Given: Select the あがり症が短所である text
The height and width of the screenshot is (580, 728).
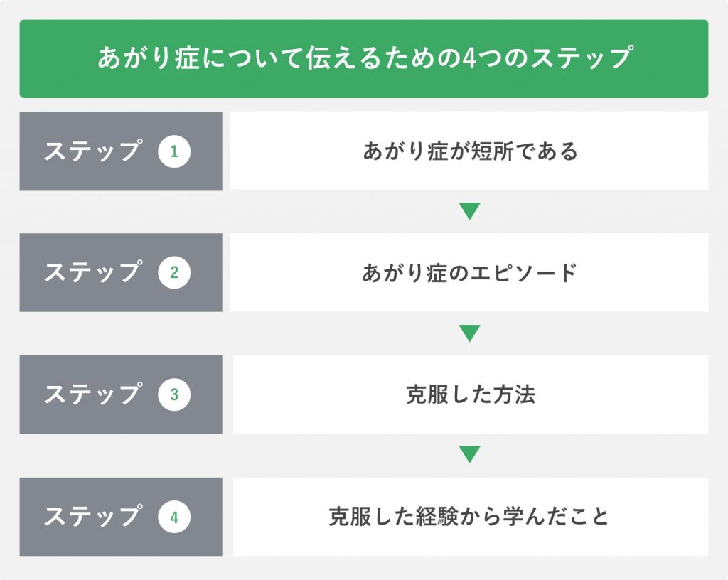Looking at the screenshot, I should tap(470, 151).
